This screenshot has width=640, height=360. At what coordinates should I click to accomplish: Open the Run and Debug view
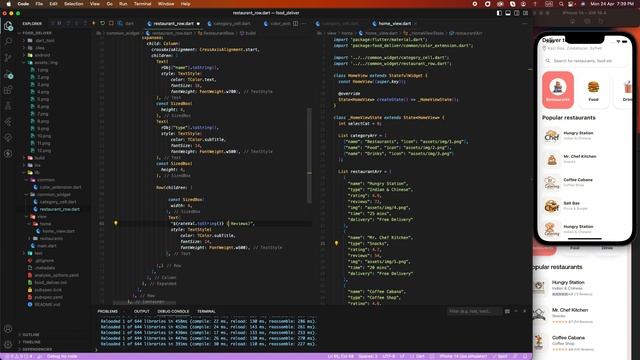tap(8, 76)
